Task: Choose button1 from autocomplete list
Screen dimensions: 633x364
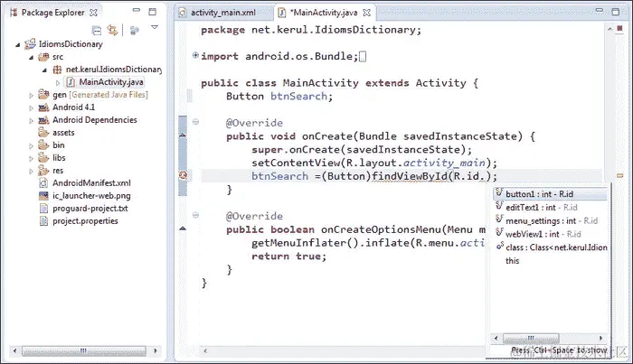Action: pos(551,194)
